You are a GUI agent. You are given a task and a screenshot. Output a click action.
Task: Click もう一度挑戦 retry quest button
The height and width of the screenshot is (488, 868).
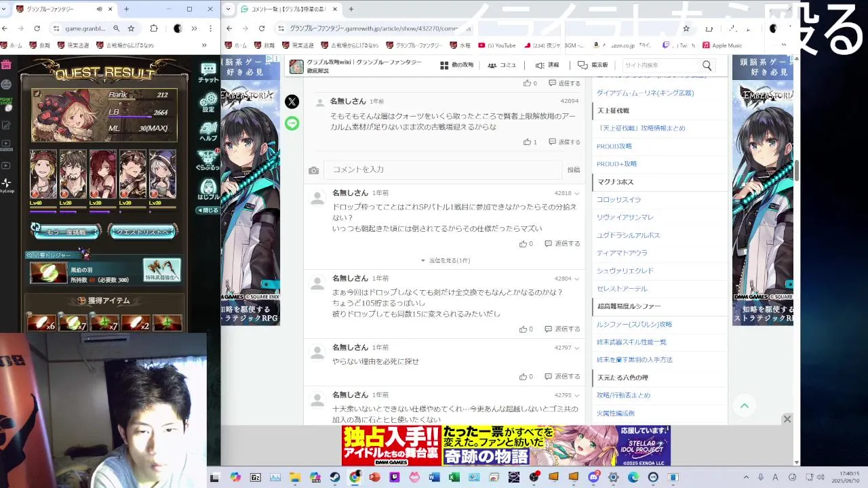coord(66,232)
